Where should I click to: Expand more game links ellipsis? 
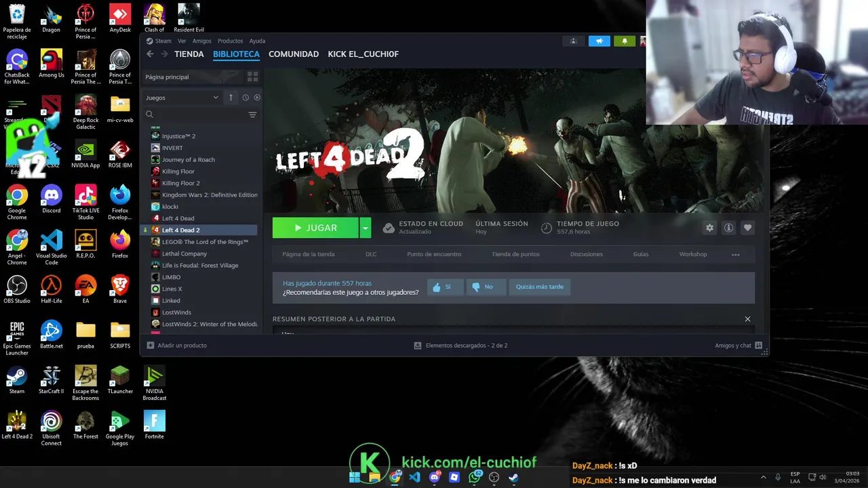coord(736,255)
